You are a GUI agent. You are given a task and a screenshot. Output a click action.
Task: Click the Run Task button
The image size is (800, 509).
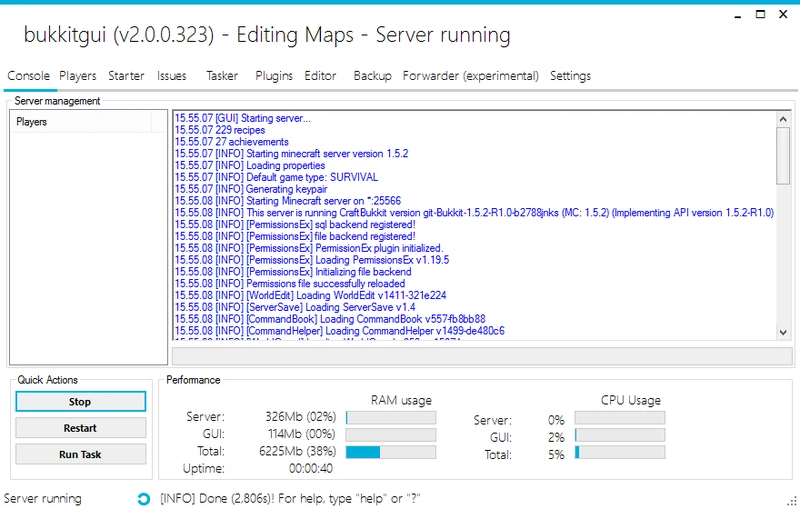click(x=81, y=454)
